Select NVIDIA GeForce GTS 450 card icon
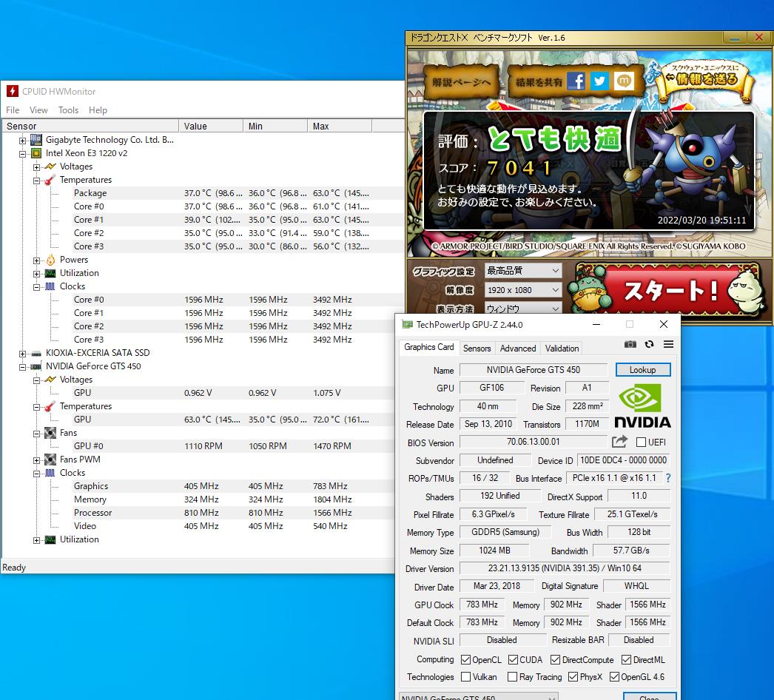The height and width of the screenshot is (700, 774). [x=36, y=366]
